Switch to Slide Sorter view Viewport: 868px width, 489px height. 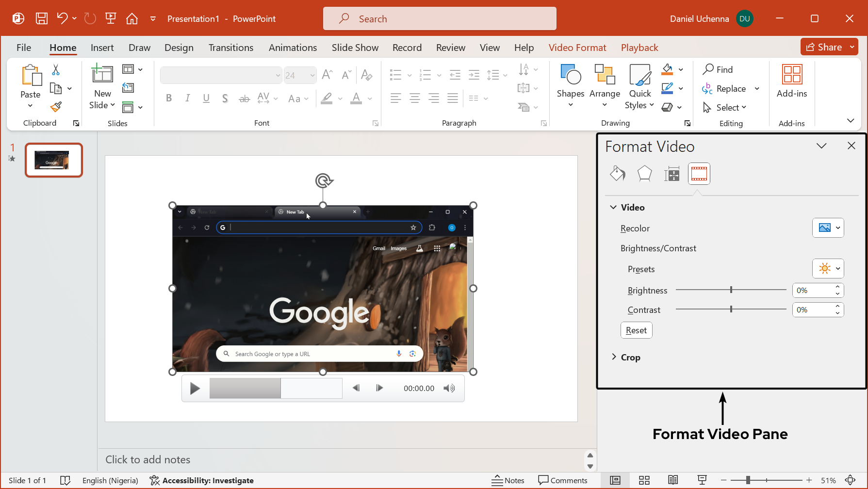(644, 480)
